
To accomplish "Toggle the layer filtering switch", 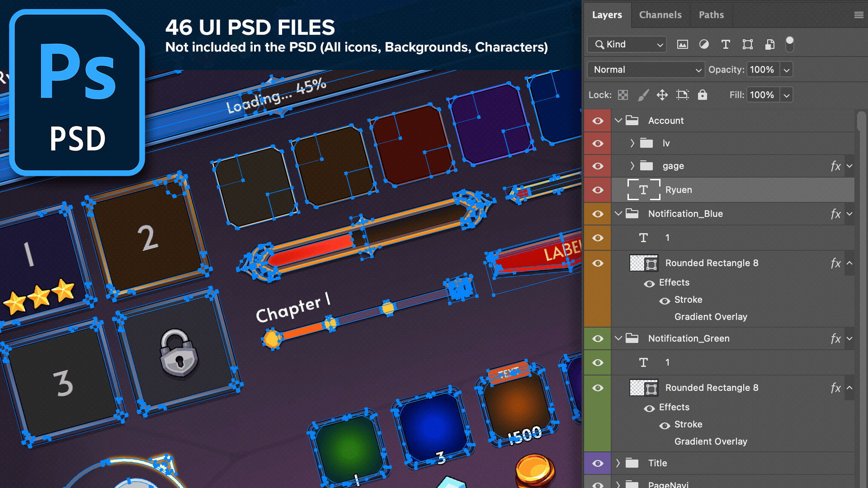I will 789,44.
